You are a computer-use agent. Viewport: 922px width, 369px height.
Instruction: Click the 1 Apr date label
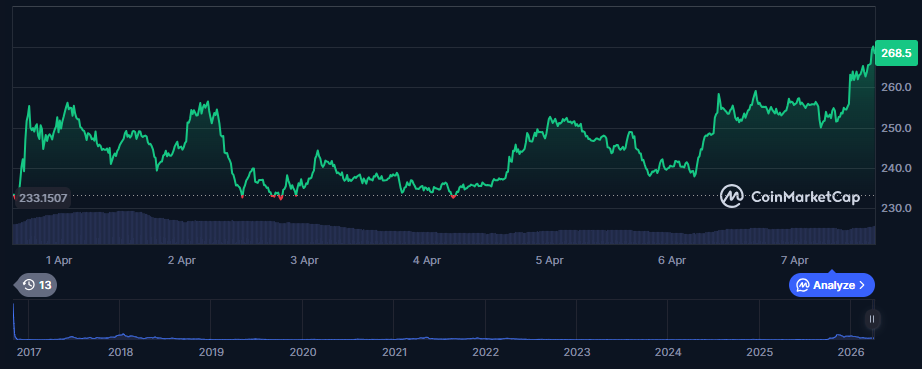(59, 260)
